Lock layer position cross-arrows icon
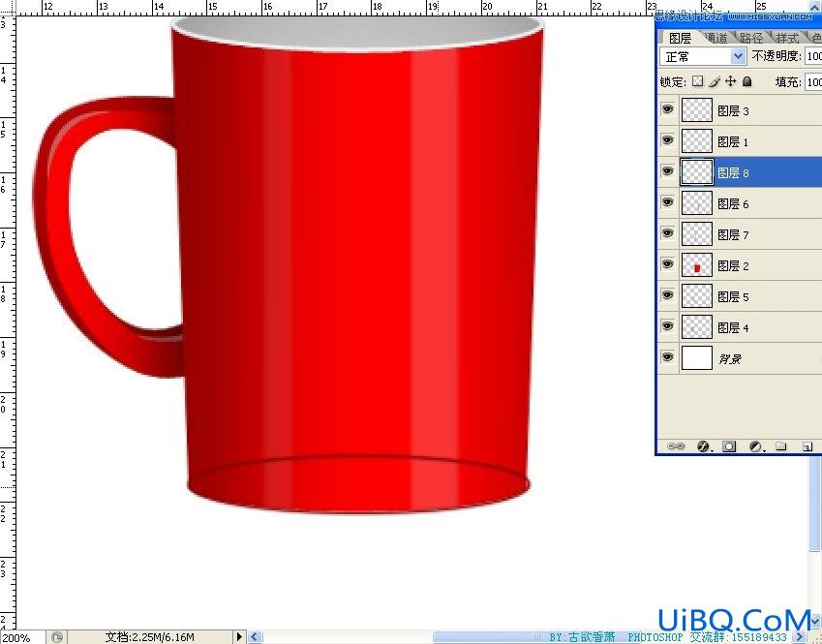Image resolution: width=822 pixels, height=644 pixels. [730, 81]
